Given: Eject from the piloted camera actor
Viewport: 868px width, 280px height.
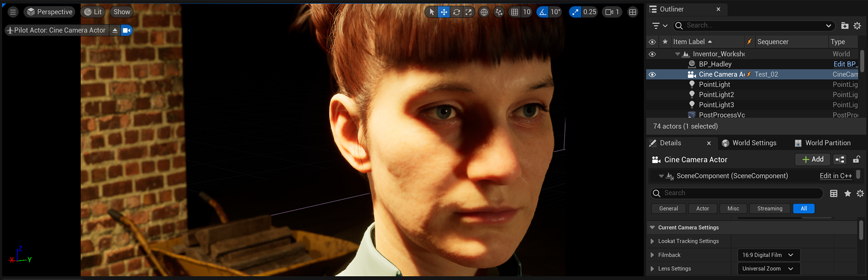Looking at the screenshot, I should [x=115, y=30].
